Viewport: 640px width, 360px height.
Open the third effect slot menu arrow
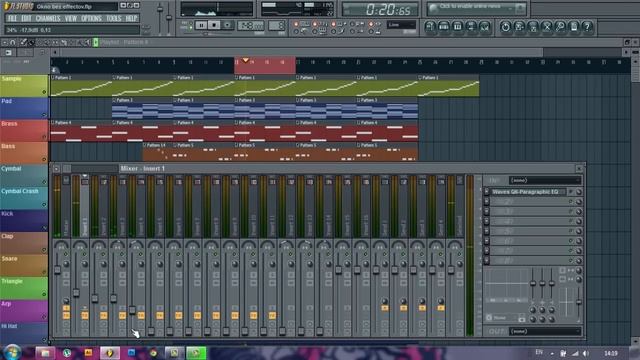point(487,211)
